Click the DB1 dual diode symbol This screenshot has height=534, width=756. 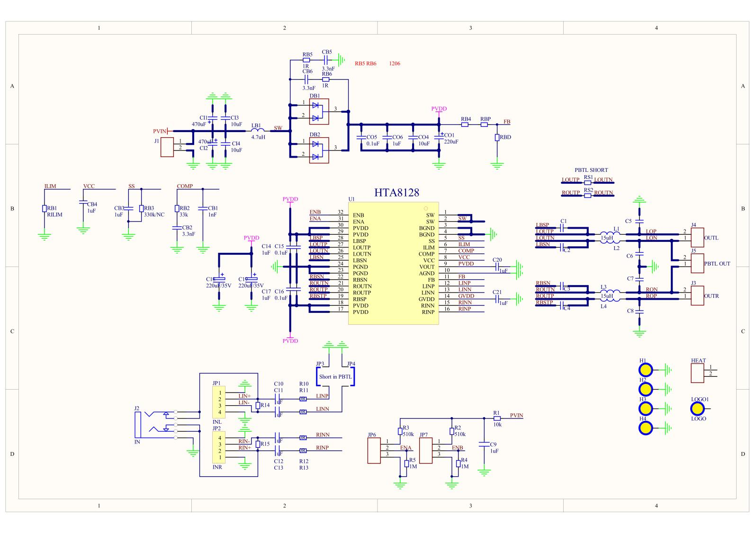(x=319, y=111)
